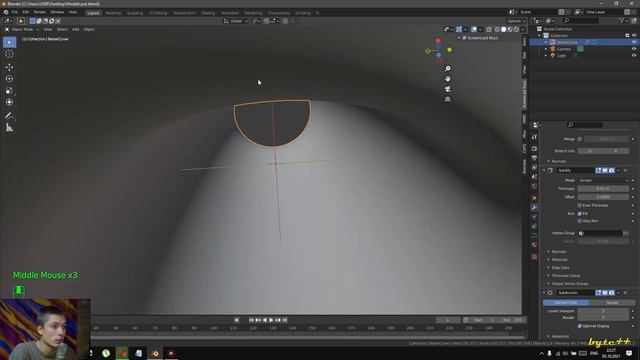Toggle the Optimal Display checkbox

click(580, 326)
